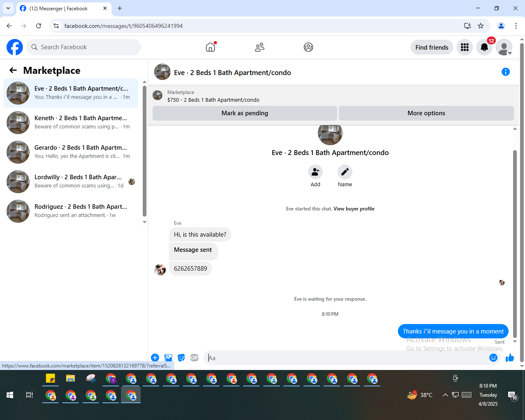Image resolution: width=525 pixels, height=420 pixels.
Task: Open the Lordwilly conversation in list
Action: (71, 182)
